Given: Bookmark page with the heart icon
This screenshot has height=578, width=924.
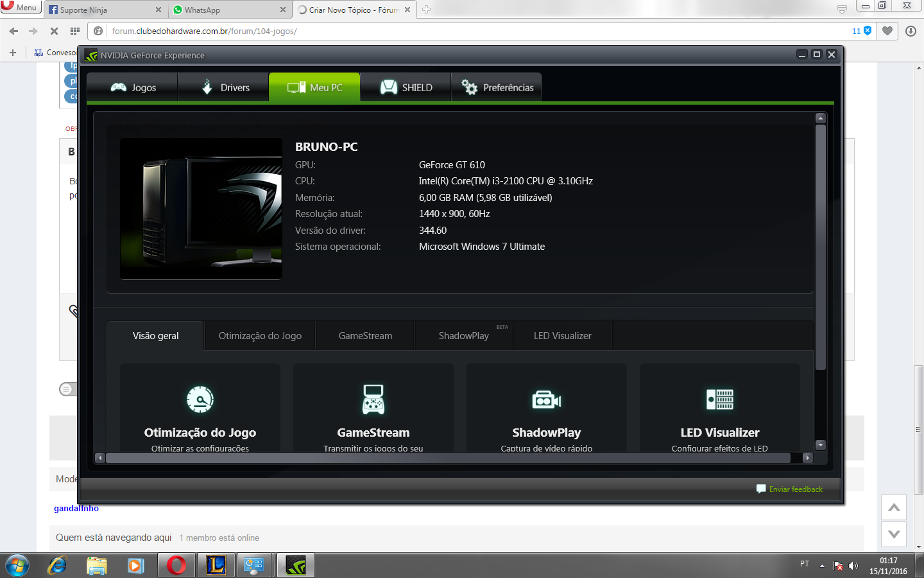Looking at the screenshot, I should pos(887,30).
